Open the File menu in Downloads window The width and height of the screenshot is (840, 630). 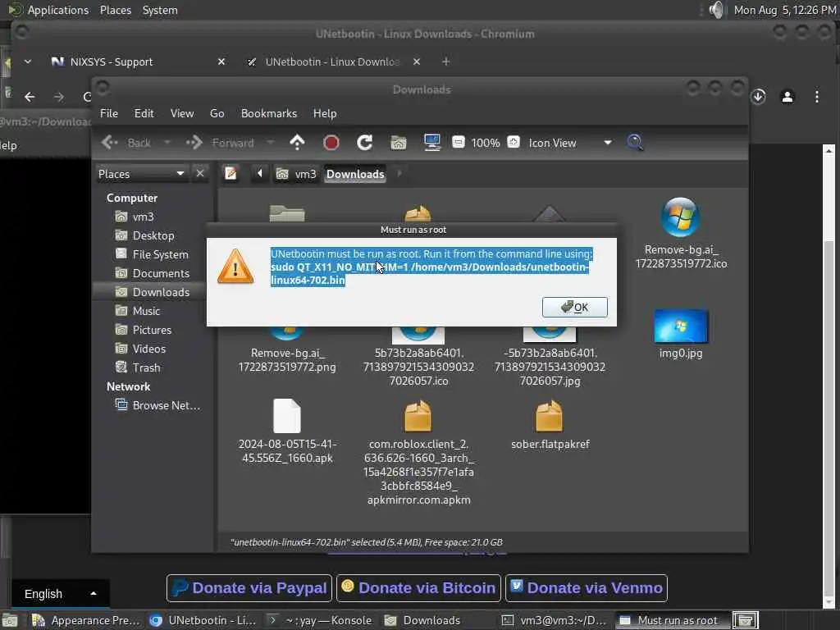tap(109, 113)
